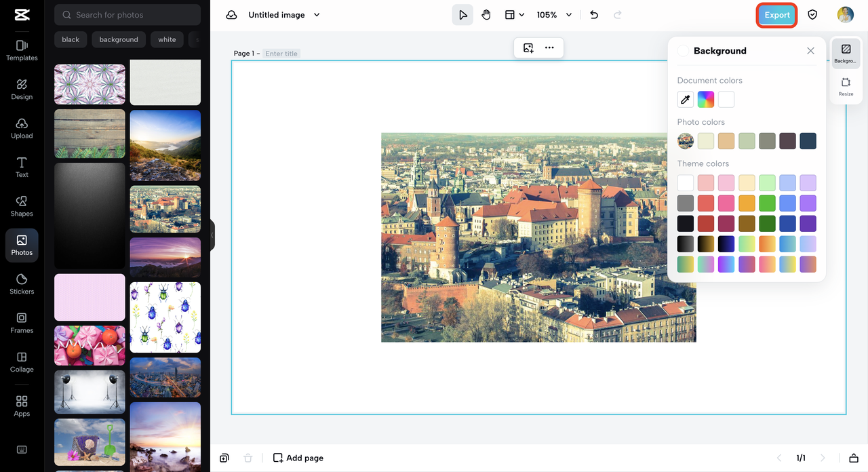
Task: Expand the layout view options dropdown
Action: pyautogui.click(x=515, y=15)
